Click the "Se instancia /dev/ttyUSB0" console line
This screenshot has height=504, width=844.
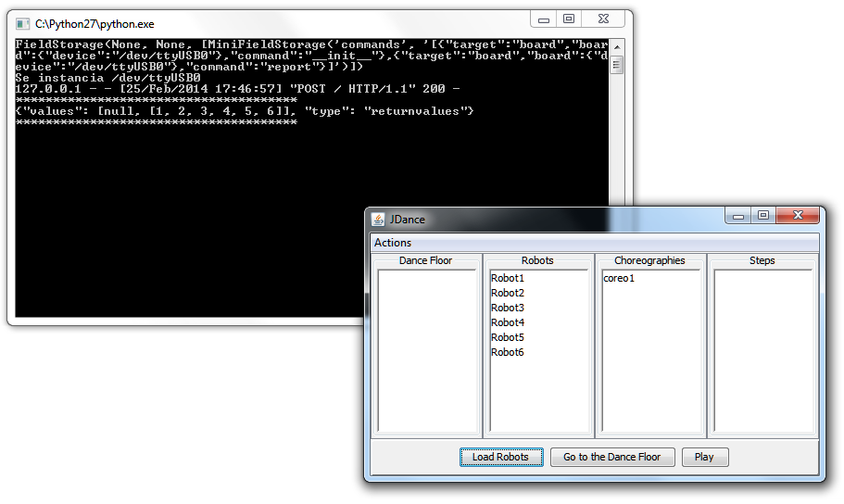[107, 78]
